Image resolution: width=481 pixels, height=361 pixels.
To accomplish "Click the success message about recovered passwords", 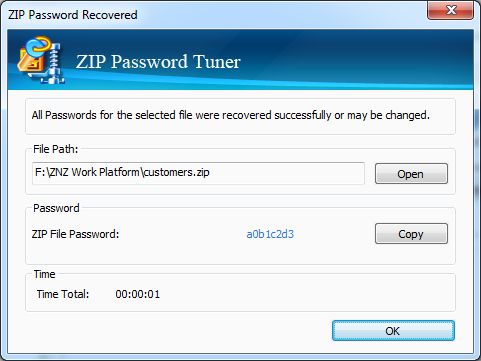I will click(231, 115).
